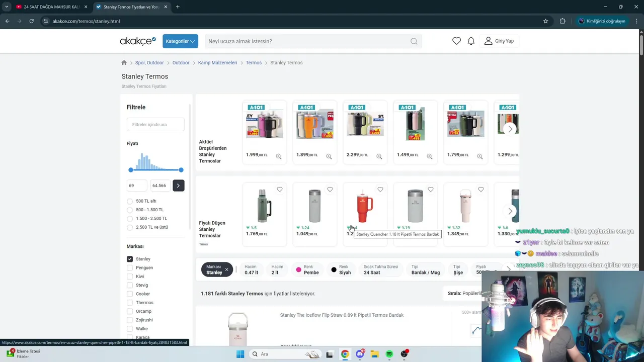Zoom the 1.499,00 TL A101 brochure item
Image resolution: width=644 pixels, height=362 pixels.
point(430,156)
